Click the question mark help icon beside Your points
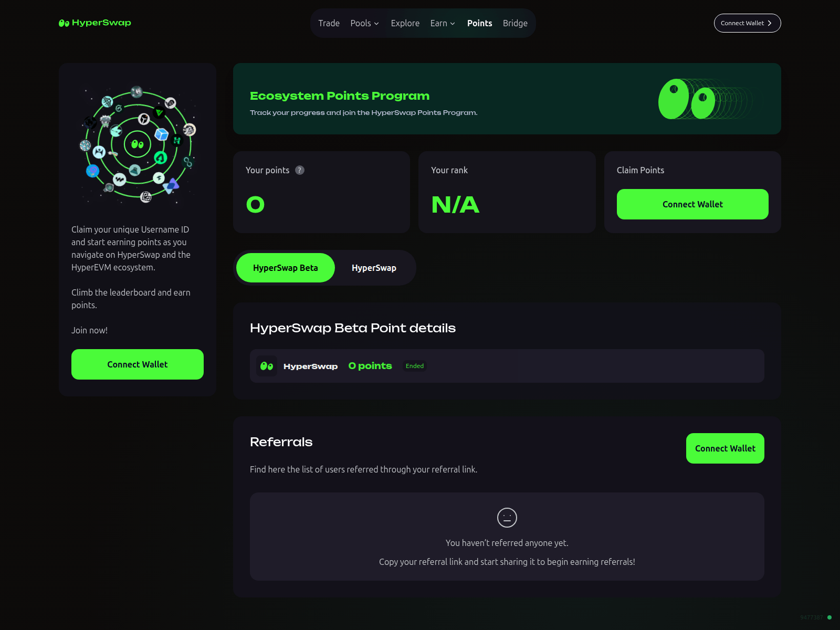The width and height of the screenshot is (840, 630). coord(300,170)
